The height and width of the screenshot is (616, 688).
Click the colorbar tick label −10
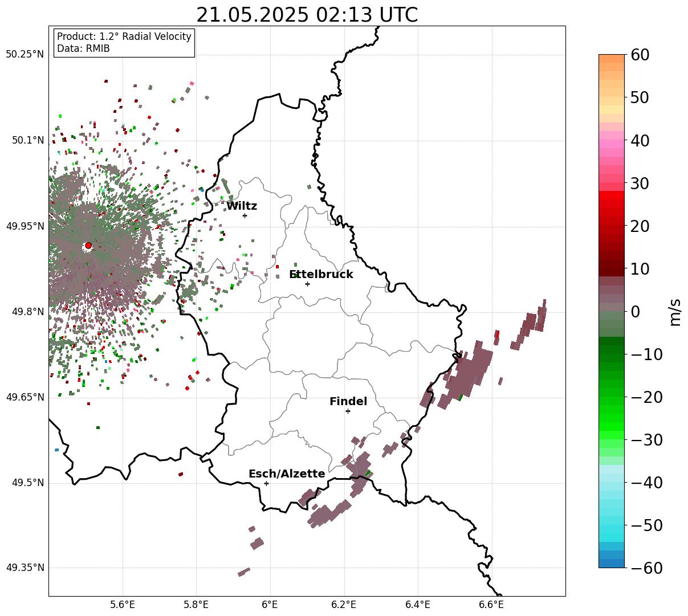[x=647, y=354]
